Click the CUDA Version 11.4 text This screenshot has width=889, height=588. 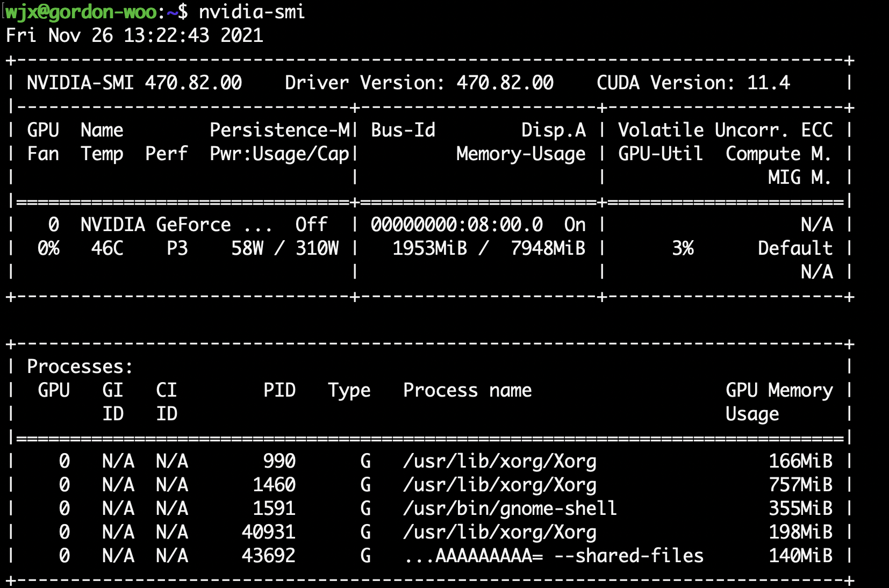click(x=693, y=82)
